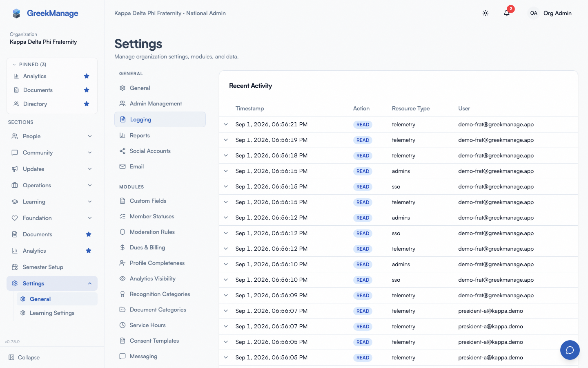Open Document Categories module
588x368 pixels.
[160, 310]
